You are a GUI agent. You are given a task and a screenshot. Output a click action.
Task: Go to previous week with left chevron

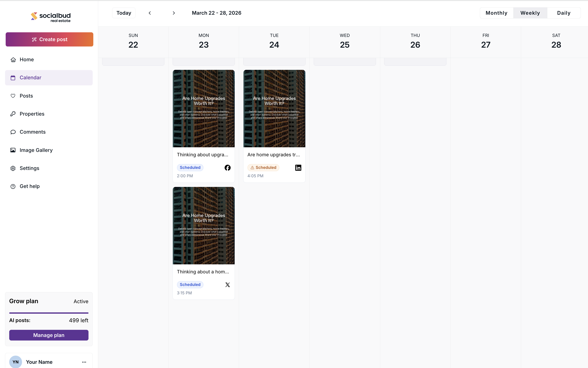point(150,13)
